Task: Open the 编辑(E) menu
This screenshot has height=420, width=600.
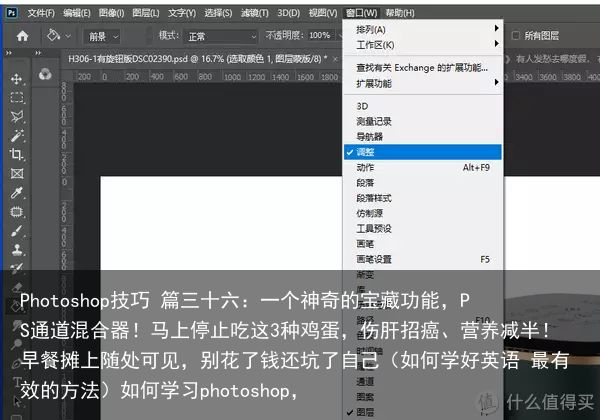Action: point(77,13)
